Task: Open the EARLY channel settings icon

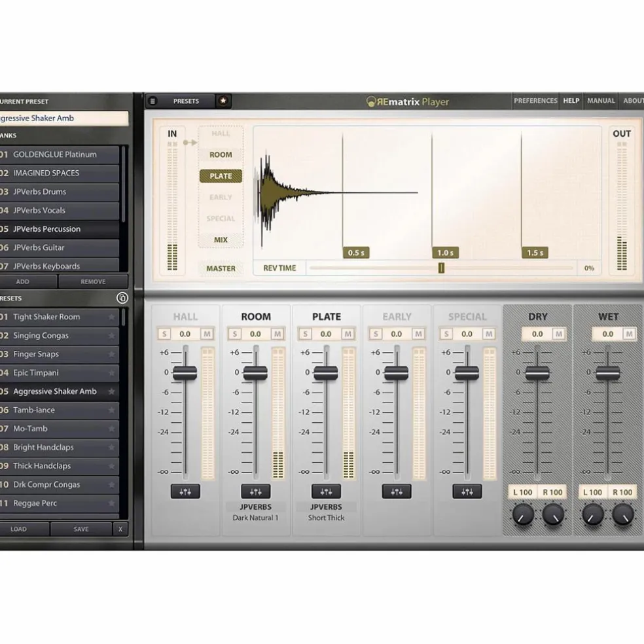Action: (x=397, y=492)
